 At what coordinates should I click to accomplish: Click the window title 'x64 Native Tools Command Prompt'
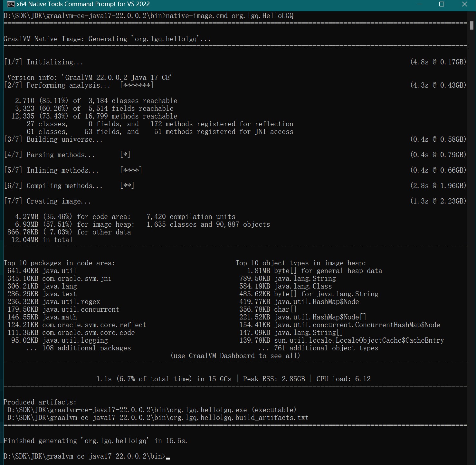[83, 4]
